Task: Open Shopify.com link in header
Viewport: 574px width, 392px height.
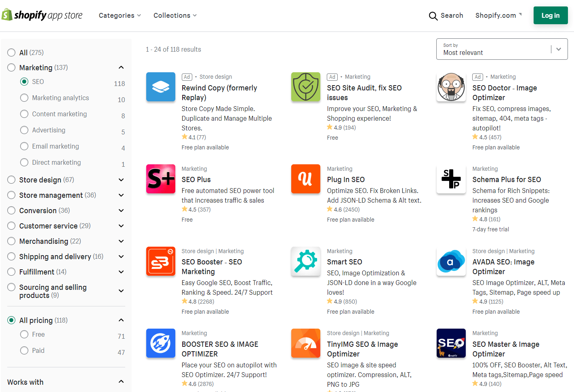Action: (x=498, y=15)
